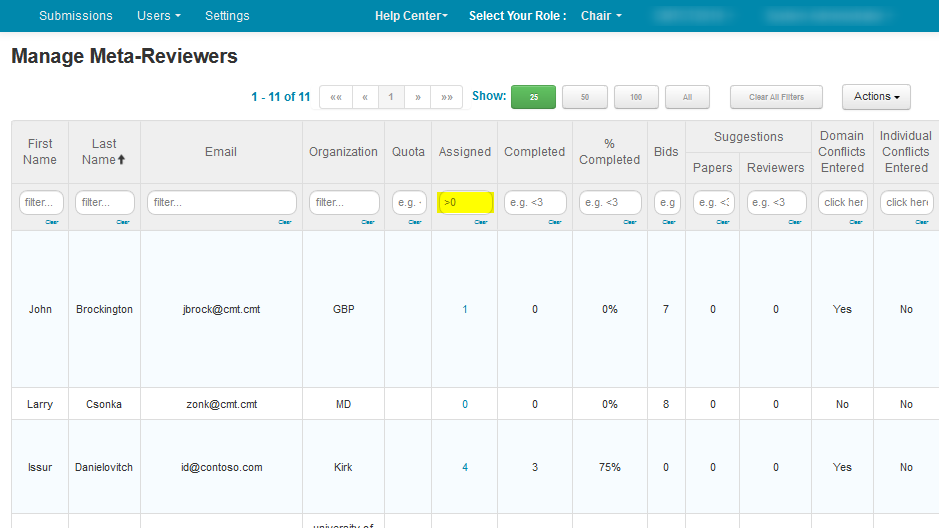Image resolution: width=939 pixels, height=528 pixels.
Task: Sort by Individual Conflicts Entered column
Action: click(x=905, y=151)
